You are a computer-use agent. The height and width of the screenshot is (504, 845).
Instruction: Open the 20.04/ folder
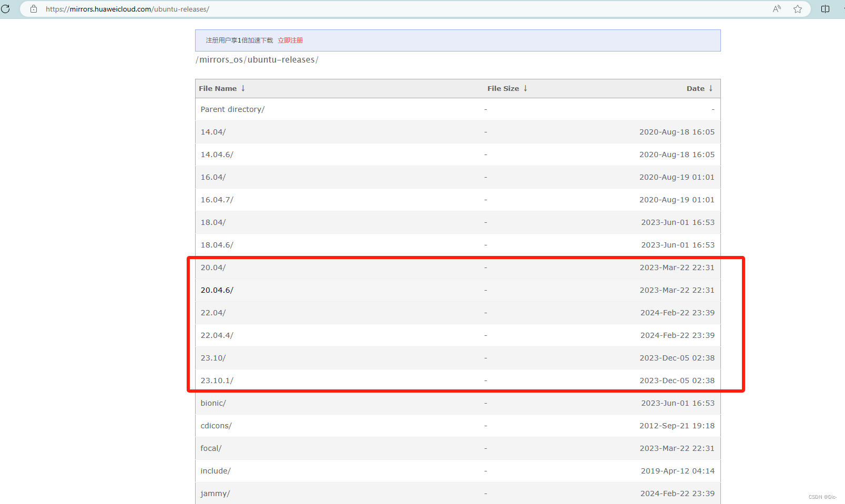click(x=213, y=268)
